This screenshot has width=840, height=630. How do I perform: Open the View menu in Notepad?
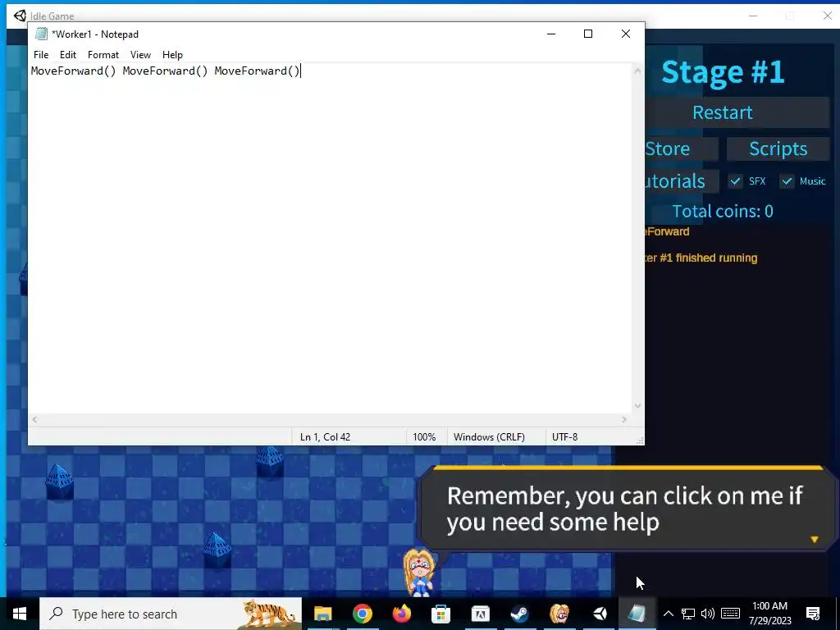140,55
